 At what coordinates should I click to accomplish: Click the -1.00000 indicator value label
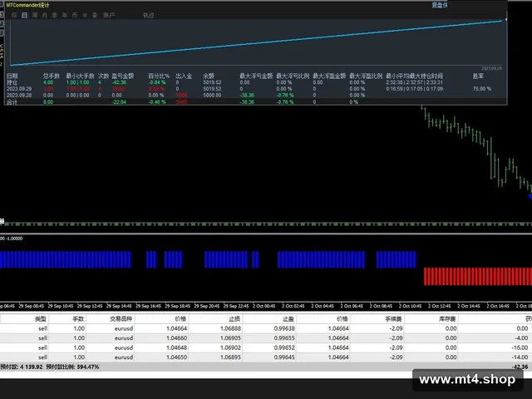pyautogui.click(x=14, y=239)
